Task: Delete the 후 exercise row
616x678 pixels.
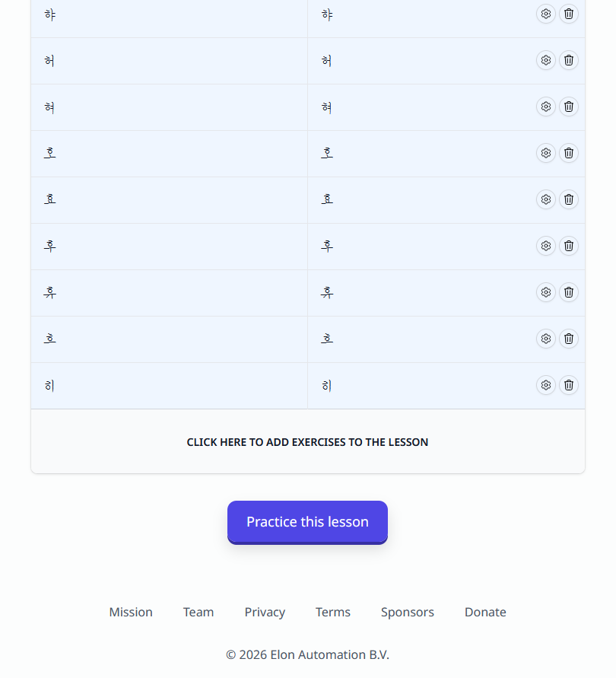Action: [568, 246]
